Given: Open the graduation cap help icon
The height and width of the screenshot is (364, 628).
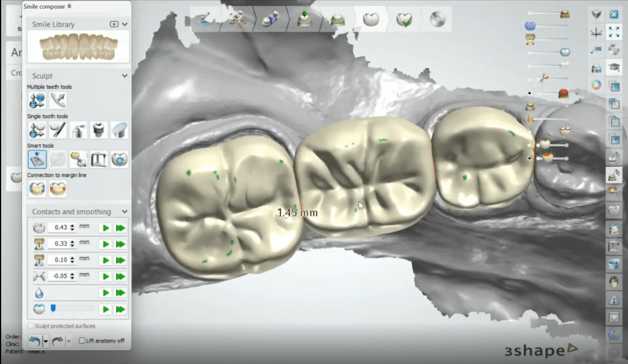Looking at the screenshot, I should [614, 68].
